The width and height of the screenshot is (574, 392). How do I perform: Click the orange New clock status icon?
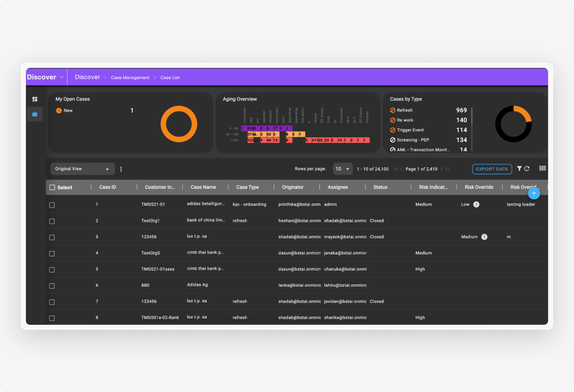click(59, 111)
